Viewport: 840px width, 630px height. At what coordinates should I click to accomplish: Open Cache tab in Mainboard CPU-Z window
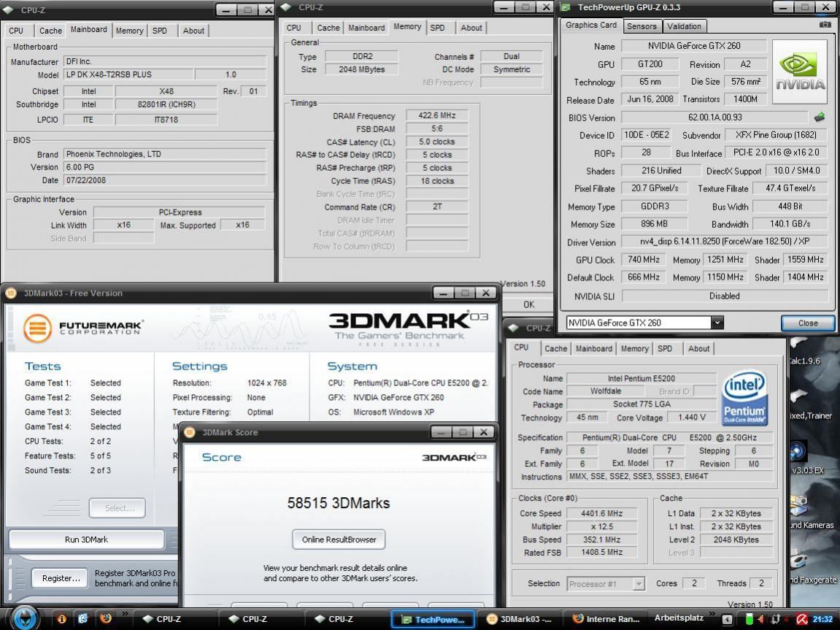(x=51, y=31)
